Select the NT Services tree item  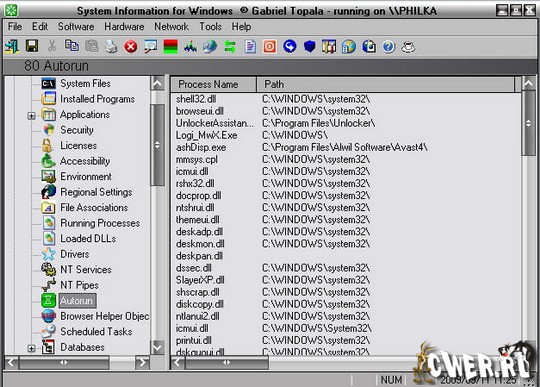86,270
